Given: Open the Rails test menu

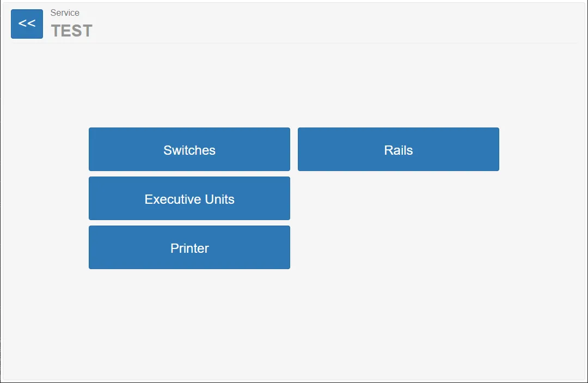Looking at the screenshot, I should point(398,149).
